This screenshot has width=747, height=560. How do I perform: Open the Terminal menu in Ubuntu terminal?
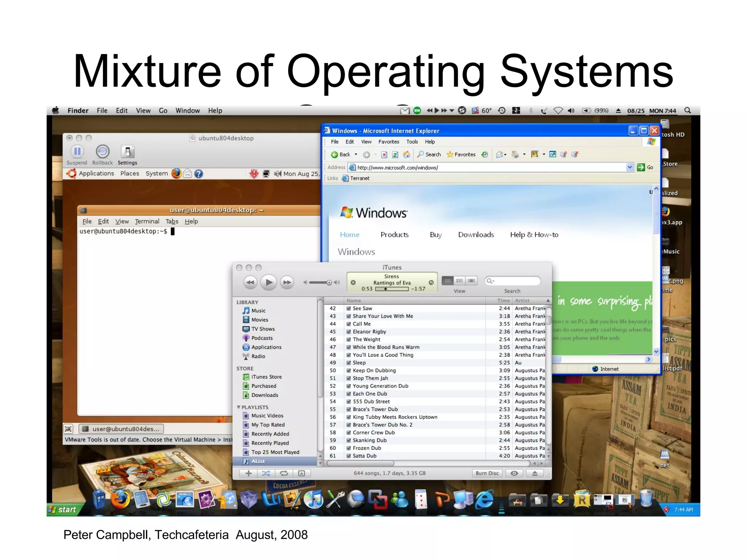(x=147, y=221)
